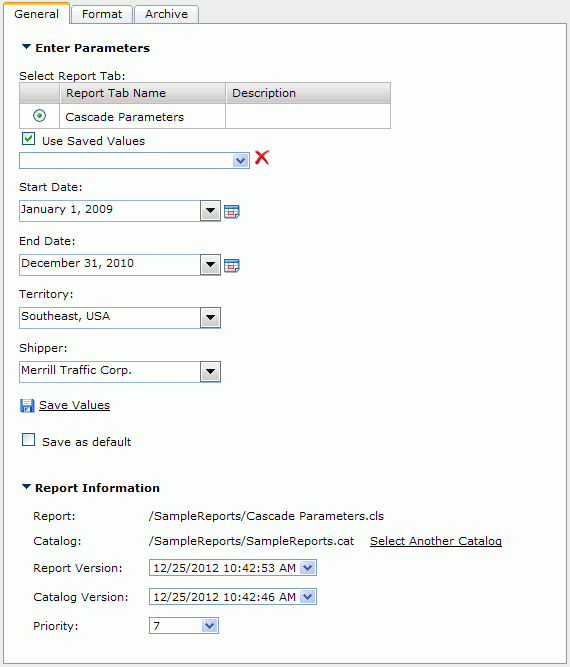Open the Territory dropdown showing Southeast, USA
The image size is (570, 667).
click(x=120, y=318)
